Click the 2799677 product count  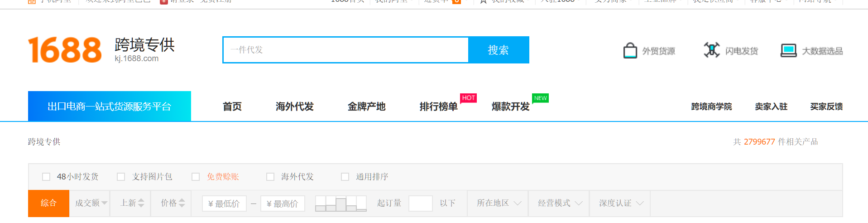point(759,142)
